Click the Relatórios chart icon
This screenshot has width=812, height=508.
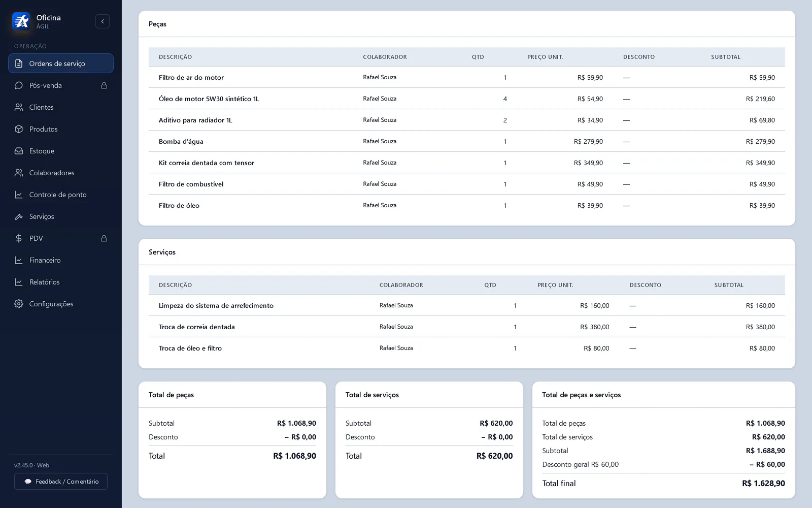pos(19,282)
